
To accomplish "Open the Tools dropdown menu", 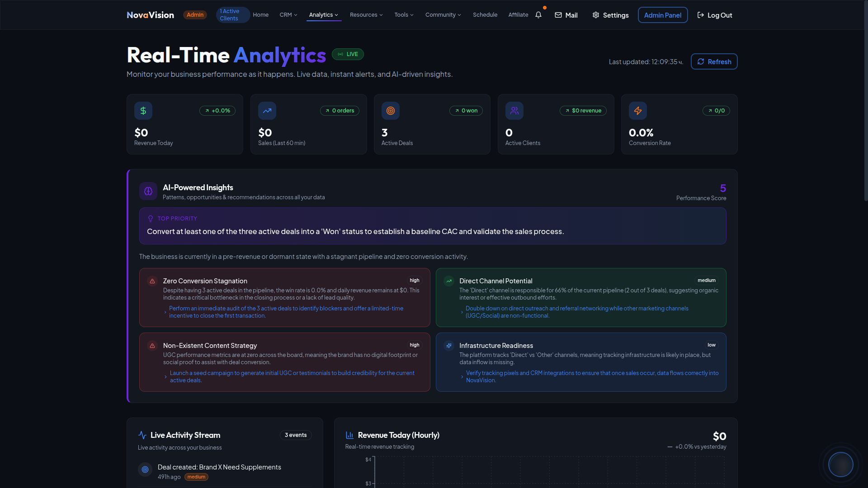I will click(404, 15).
